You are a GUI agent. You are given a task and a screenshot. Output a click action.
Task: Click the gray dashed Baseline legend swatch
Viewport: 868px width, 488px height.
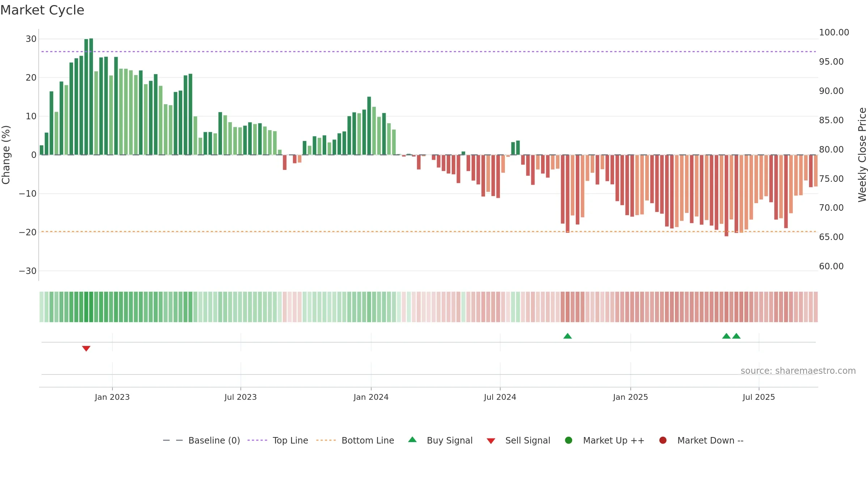pos(173,440)
